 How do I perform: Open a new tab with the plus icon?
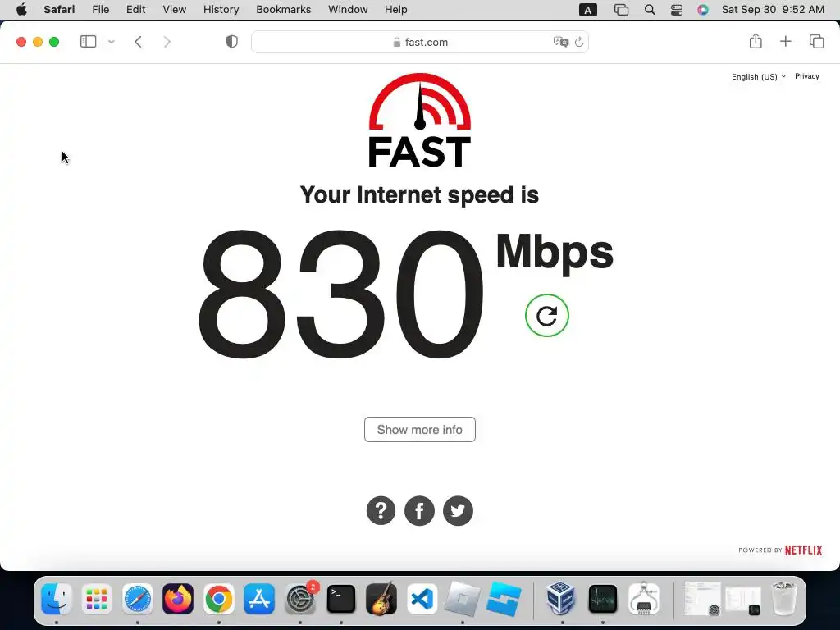[785, 41]
